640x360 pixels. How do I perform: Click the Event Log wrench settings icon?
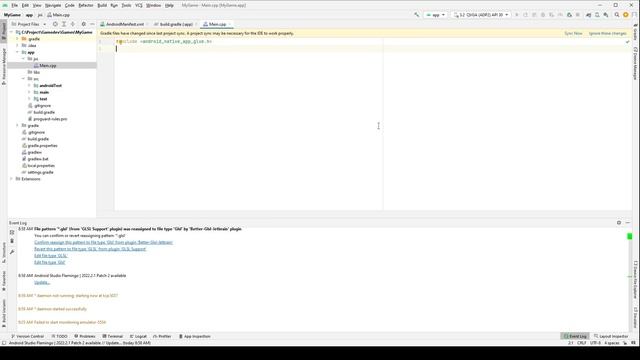click(x=12, y=252)
